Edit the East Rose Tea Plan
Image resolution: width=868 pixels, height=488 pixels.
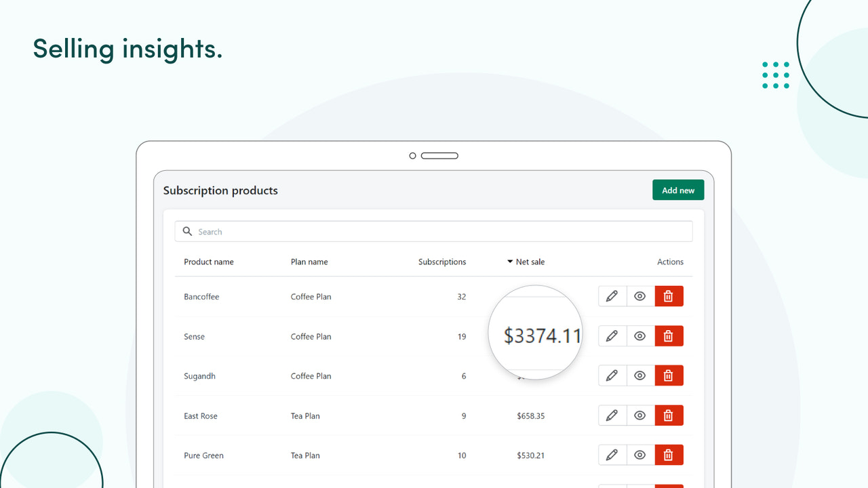pos(612,415)
